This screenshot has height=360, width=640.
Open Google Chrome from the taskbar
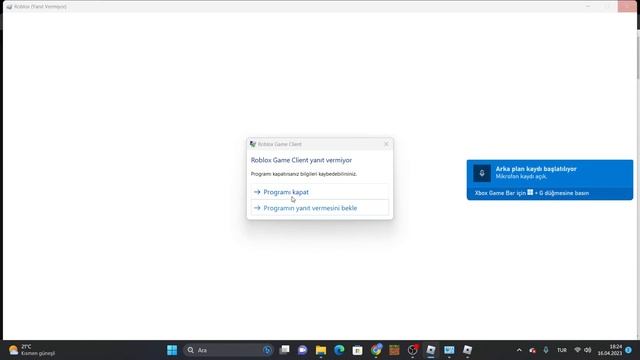tap(376, 350)
